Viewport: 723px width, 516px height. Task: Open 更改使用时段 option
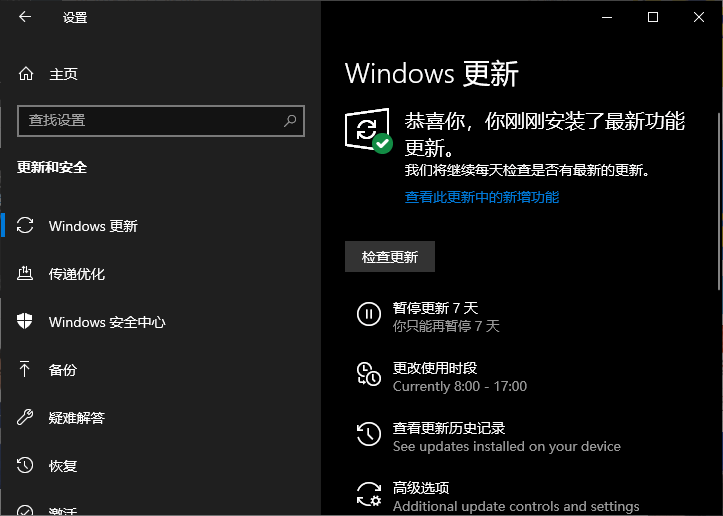(435, 368)
